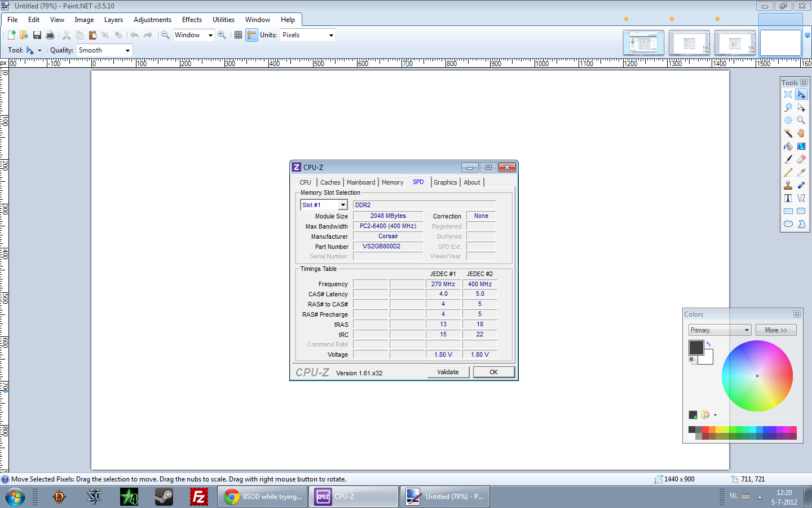Toggle the rulers display button
Viewport: 812px width, 508px height.
coord(251,35)
